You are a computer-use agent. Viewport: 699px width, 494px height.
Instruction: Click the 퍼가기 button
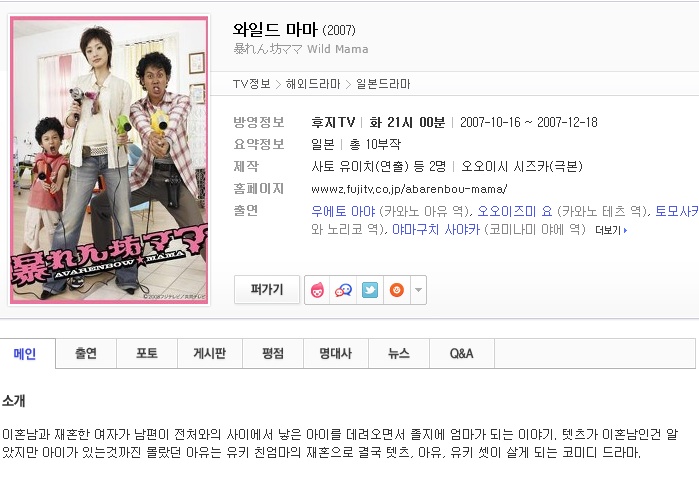tap(267, 290)
